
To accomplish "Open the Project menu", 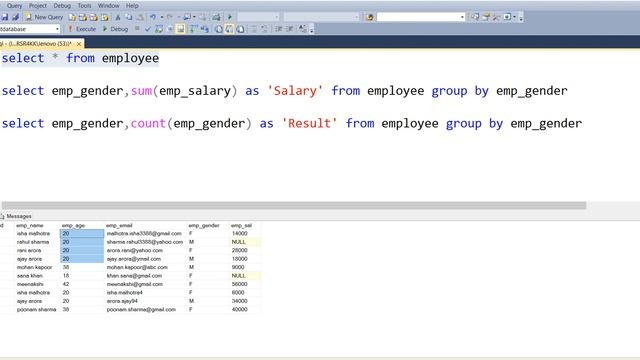I will pos(38,6).
